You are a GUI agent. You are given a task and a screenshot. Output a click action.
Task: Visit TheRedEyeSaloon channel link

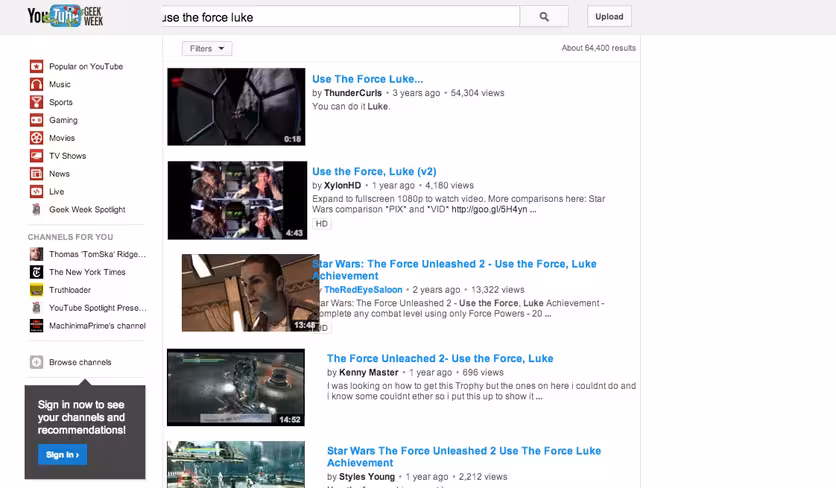[x=363, y=290]
